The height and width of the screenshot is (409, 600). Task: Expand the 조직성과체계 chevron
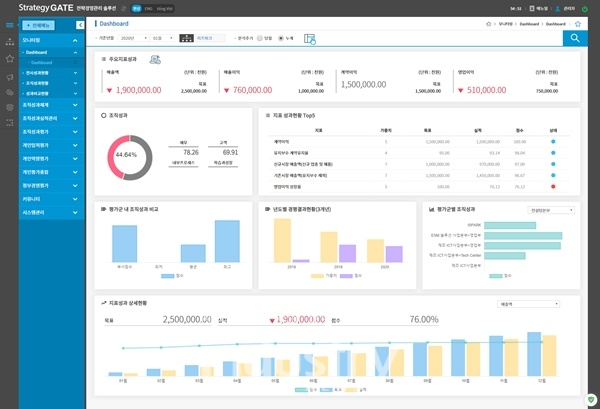tap(75, 105)
